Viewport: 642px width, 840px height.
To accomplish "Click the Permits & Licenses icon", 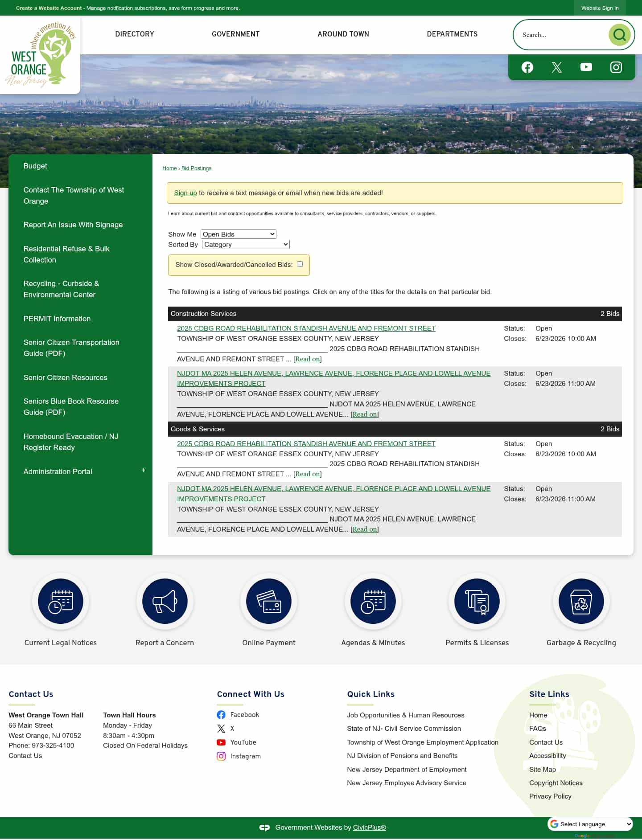I will pos(477,601).
